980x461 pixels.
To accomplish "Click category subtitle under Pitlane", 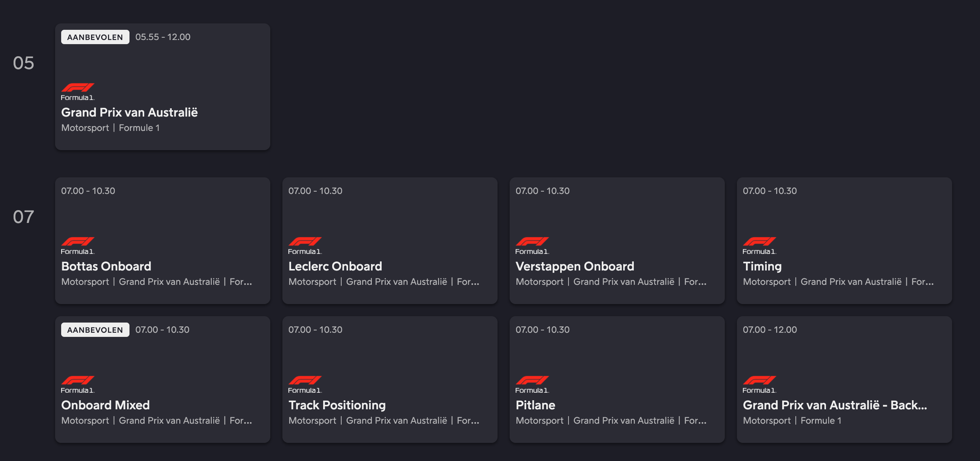I will (610, 421).
